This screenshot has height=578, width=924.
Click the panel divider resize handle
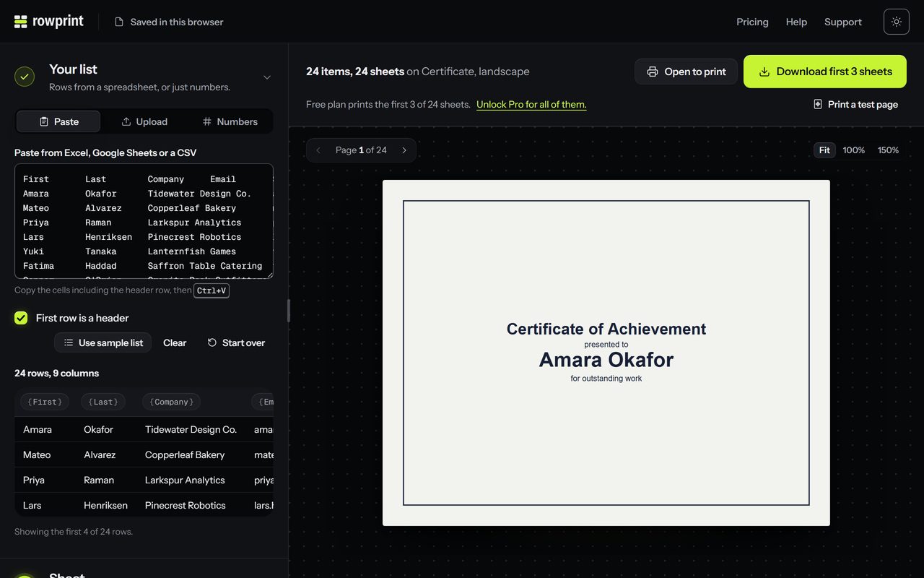pos(289,311)
